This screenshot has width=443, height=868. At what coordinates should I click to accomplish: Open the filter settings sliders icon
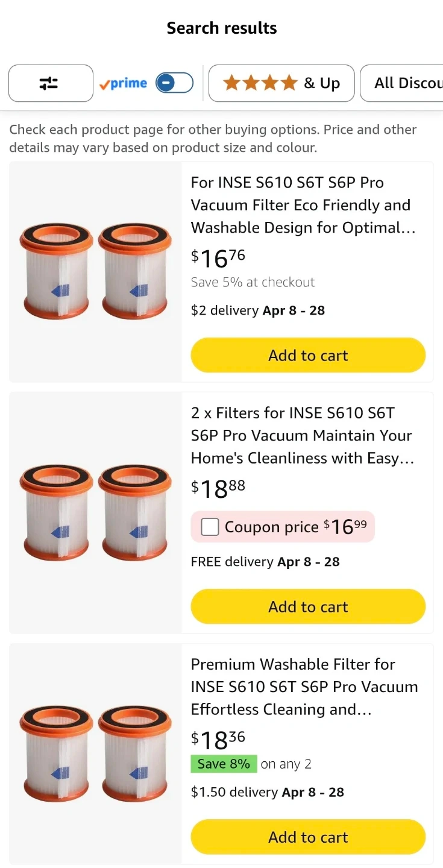click(x=50, y=83)
